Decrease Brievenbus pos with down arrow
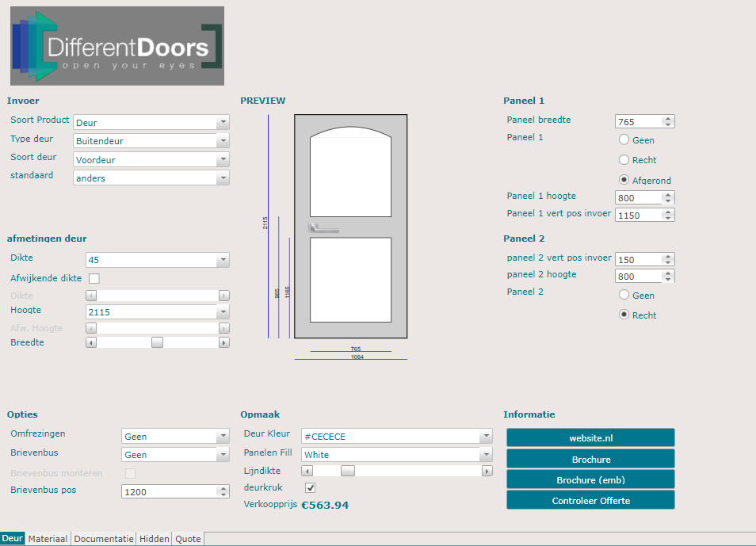Viewport: 756px width, 546px height. click(223, 494)
